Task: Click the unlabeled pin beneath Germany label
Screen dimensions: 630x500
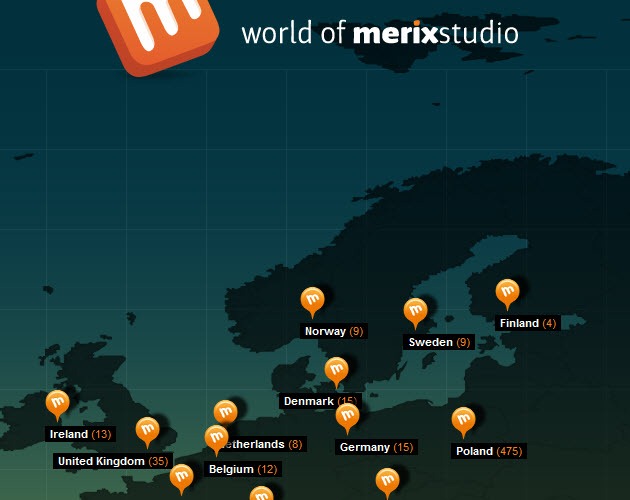Action: point(387,484)
